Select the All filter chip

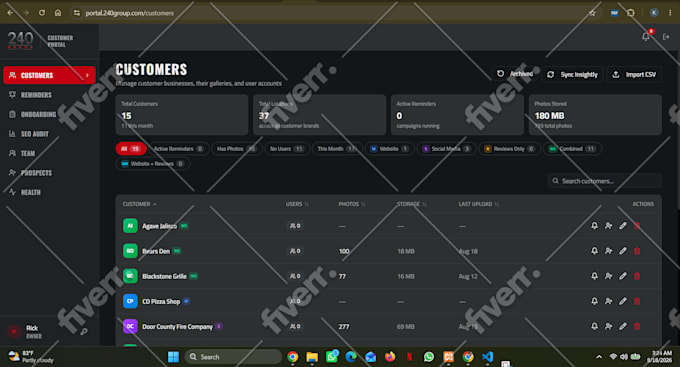click(131, 149)
